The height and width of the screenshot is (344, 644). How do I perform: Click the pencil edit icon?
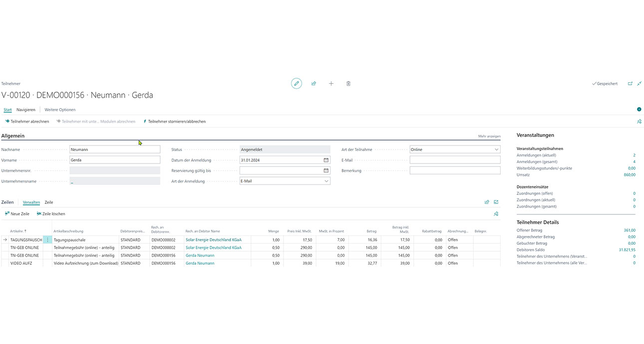pos(297,84)
